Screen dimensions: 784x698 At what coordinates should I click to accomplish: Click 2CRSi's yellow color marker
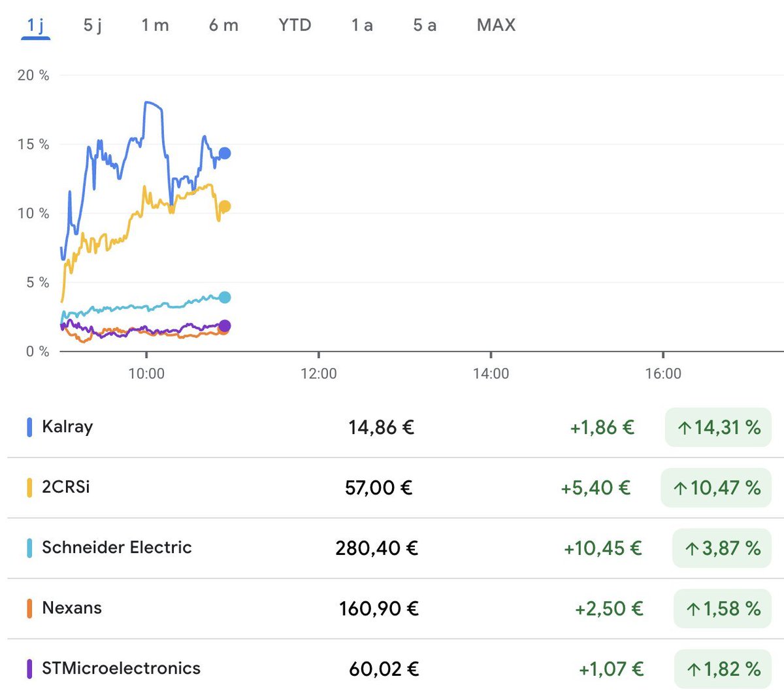[29, 488]
